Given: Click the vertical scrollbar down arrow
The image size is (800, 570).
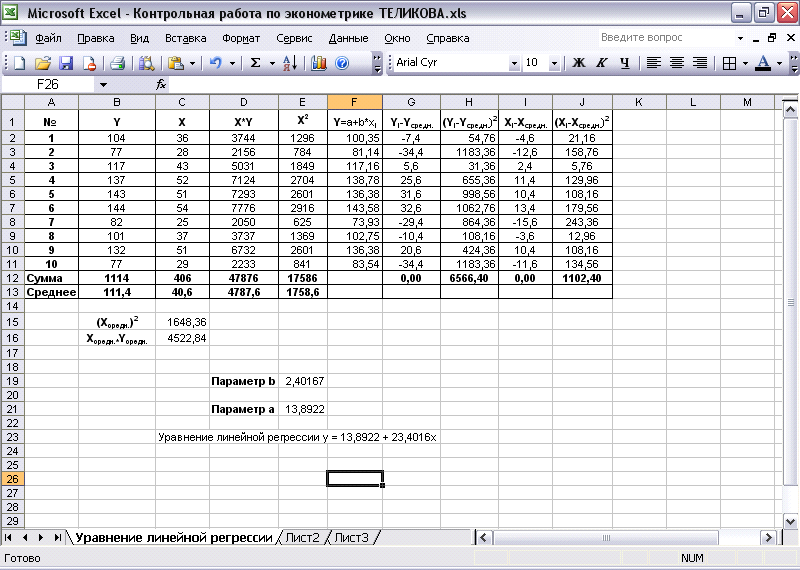Looking at the screenshot, I should click(x=790, y=522).
